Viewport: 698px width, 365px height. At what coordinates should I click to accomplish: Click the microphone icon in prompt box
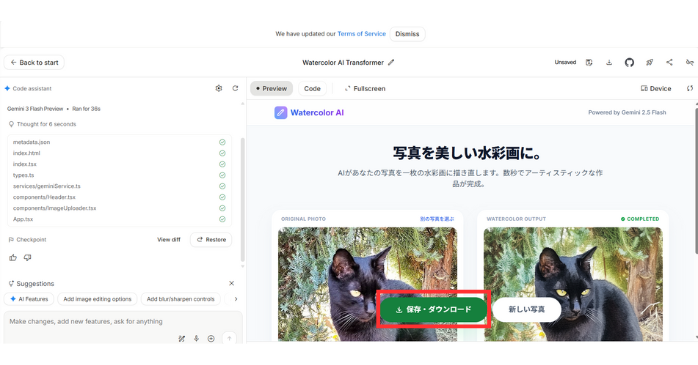pyautogui.click(x=196, y=339)
